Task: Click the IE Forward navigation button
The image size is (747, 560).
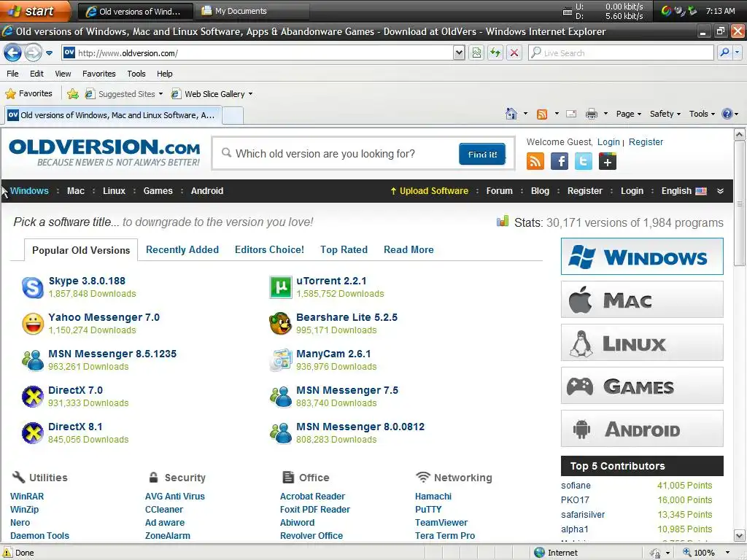Action: pyautogui.click(x=33, y=52)
